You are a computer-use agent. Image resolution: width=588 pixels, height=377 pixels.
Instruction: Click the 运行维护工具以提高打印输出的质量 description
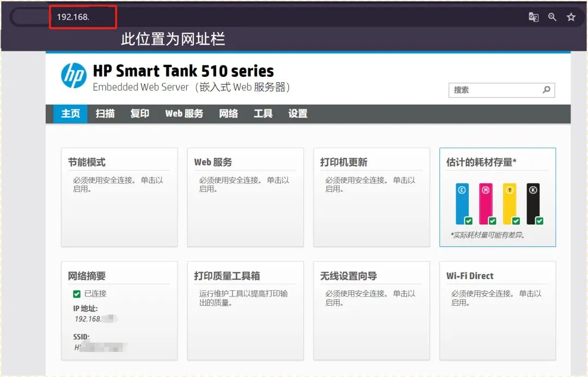click(x=243, y=298)
